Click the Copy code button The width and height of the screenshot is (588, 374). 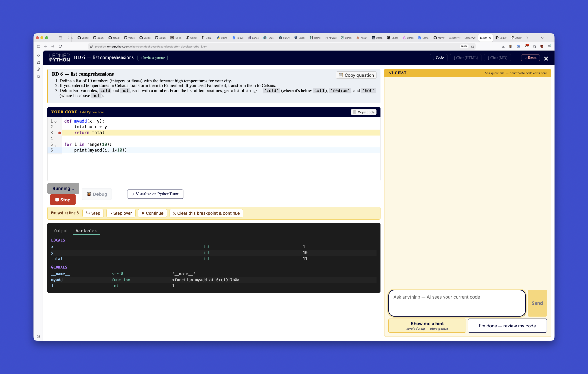[x=364, y=112]
